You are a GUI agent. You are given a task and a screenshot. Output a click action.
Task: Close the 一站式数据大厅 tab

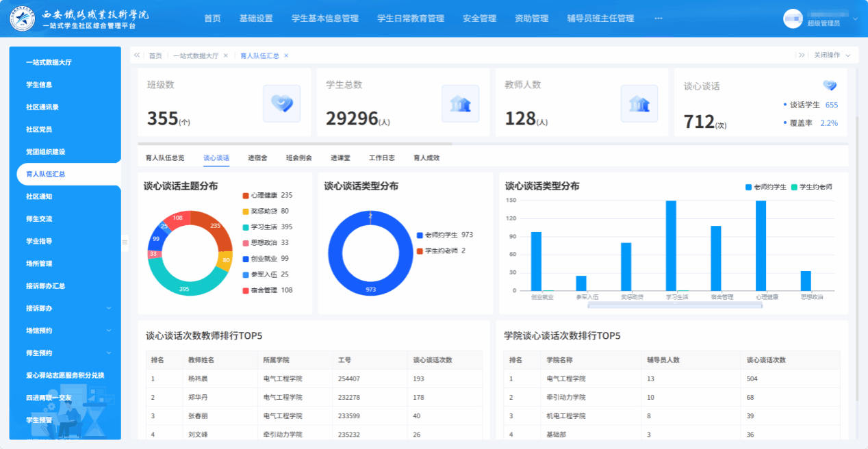(226, 56)
